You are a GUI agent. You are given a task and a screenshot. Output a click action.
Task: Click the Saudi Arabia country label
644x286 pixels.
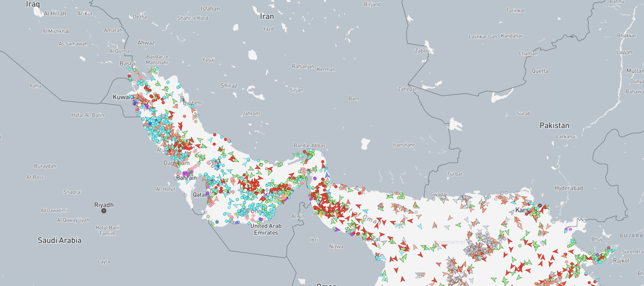(x=60, y=240)
